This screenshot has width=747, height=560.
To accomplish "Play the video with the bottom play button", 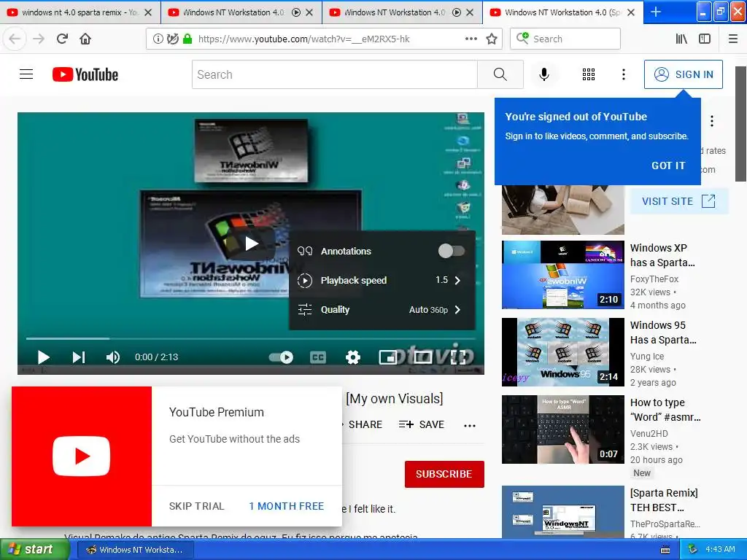I will click(x=43, y=357).
